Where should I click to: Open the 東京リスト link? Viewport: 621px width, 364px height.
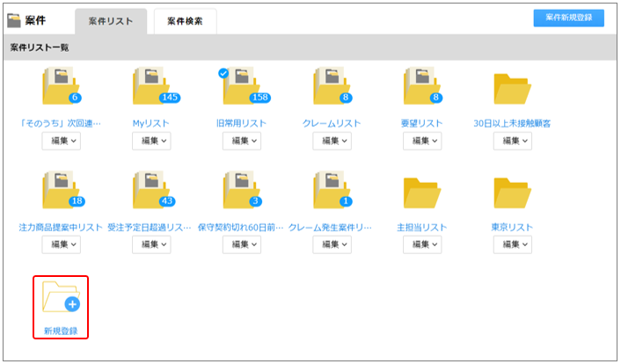click(512, 228)
